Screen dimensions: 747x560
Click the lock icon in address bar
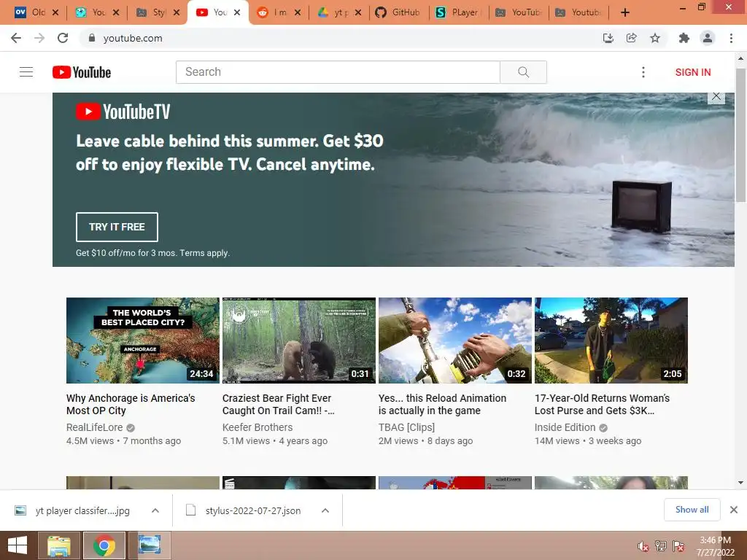(92, 38)
